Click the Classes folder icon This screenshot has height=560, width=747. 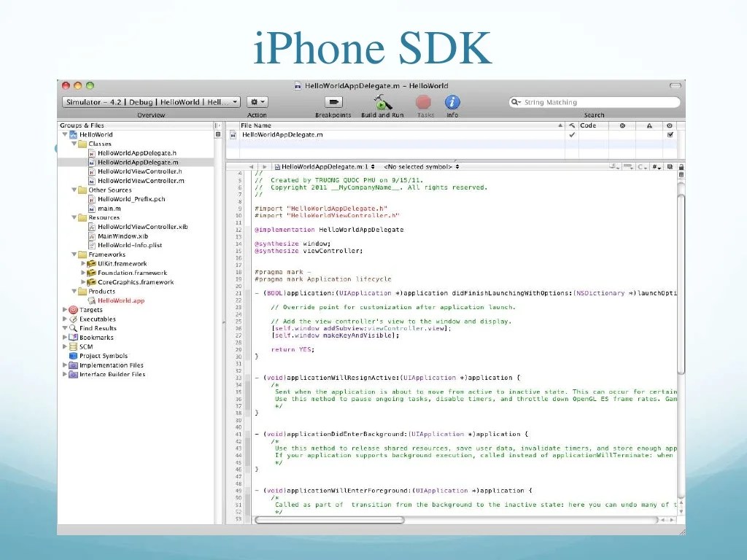[82, 144]
